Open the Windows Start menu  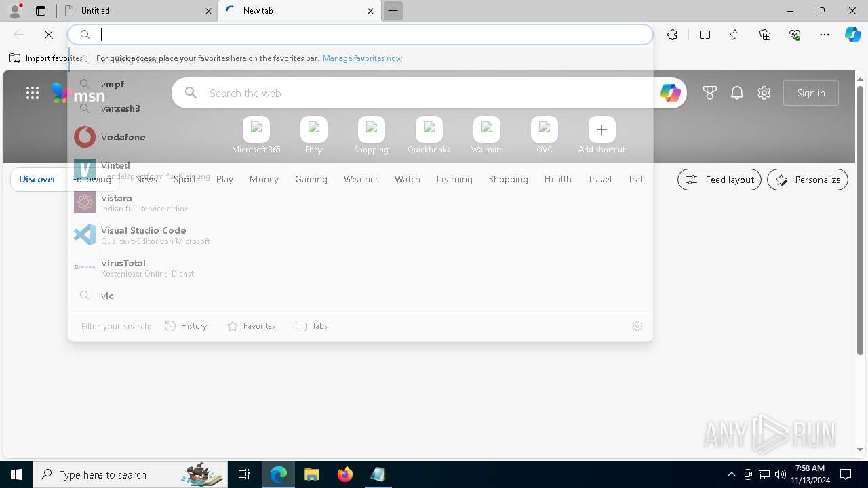[16, 474]
